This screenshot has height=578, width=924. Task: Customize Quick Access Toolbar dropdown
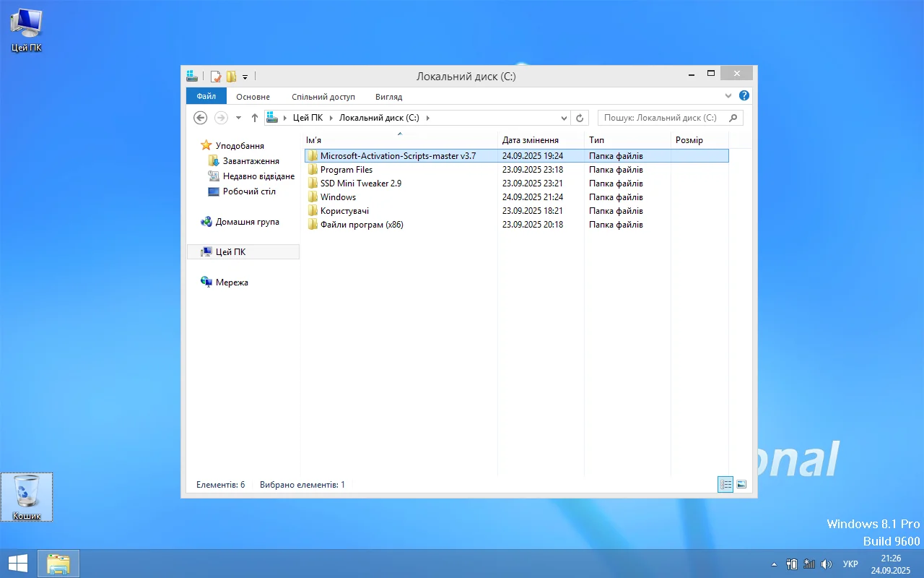pos(245,77)
